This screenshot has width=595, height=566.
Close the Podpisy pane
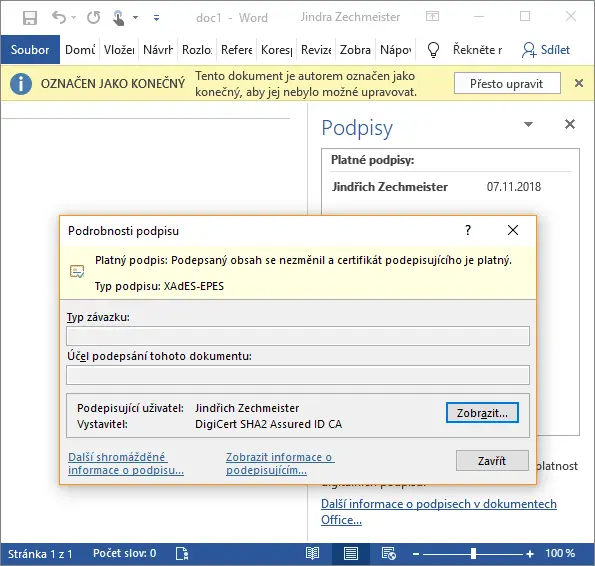pyautogui.click(x=570, y=124)
